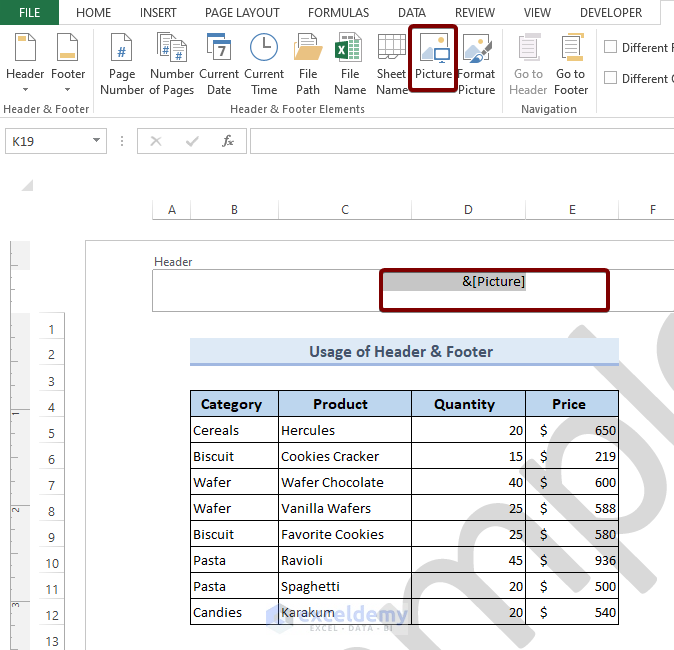The height and width of the screenshot is (650, 674).
Task: Select column C header
Action: click(345, 210)
